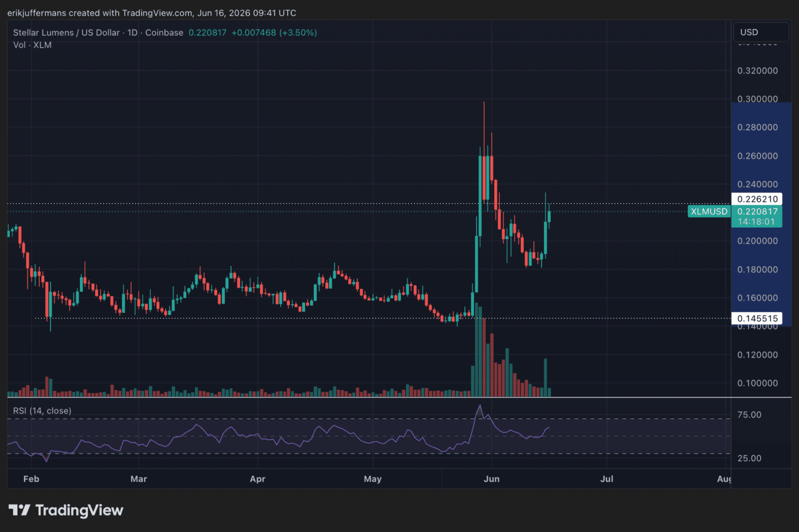Click the RSI 25.00 scale label
The width and height of the screenshot is (799, 532).
click(749, 459)
